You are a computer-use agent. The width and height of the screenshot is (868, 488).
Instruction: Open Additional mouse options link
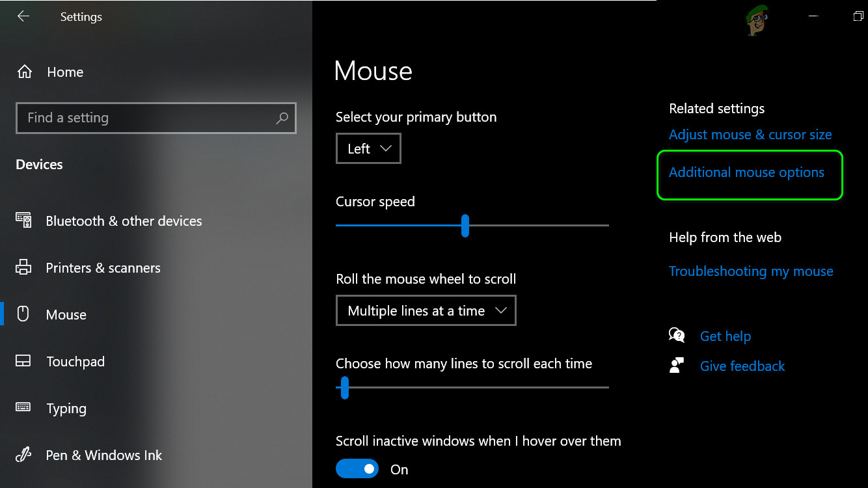tap(746, 172)
